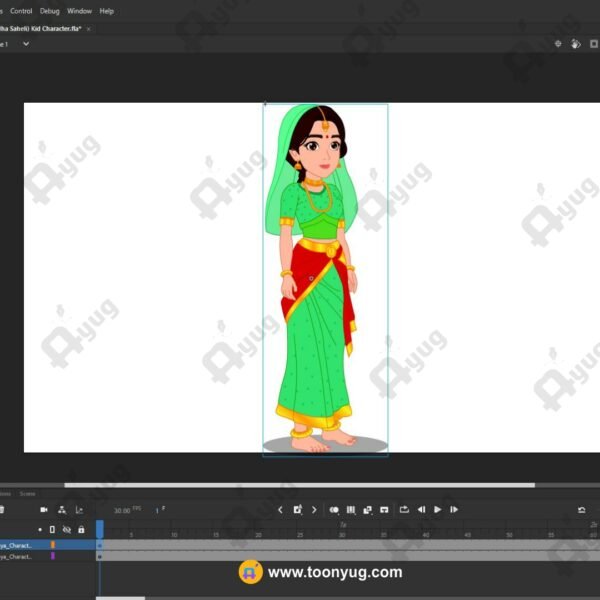The image size is (600, 600).
Task: Select the Kid Character.fla document tab
Action: click(x=40, y=29)
